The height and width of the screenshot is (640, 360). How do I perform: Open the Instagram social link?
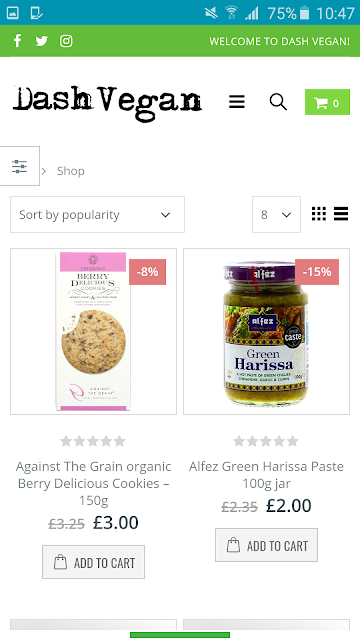(x=66, y=41)
